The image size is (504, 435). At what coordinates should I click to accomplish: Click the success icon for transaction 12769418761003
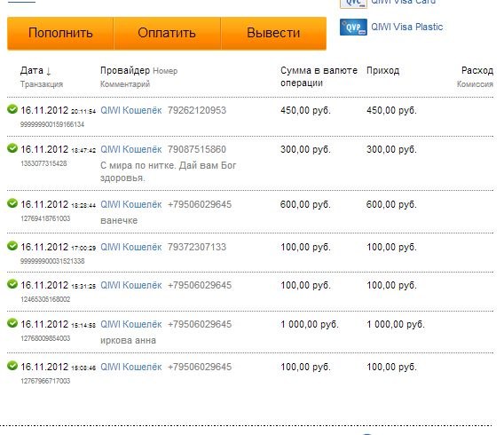click(12, 203)
